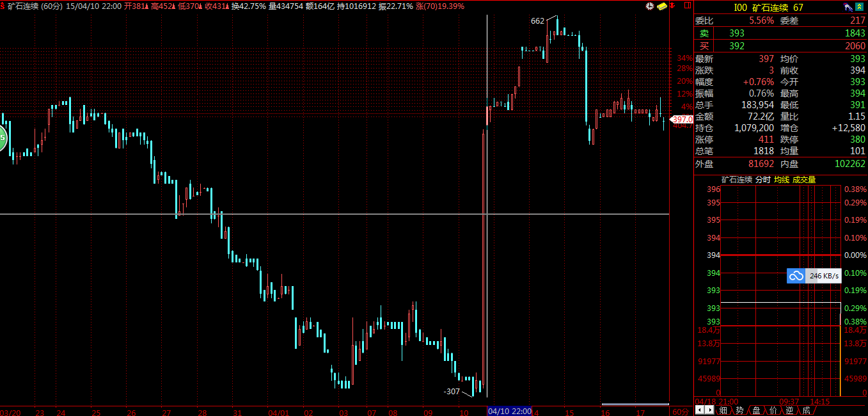868x416 pixels.
Task: Click the 金额 value 72.2亿
Action: coord(761,116)
